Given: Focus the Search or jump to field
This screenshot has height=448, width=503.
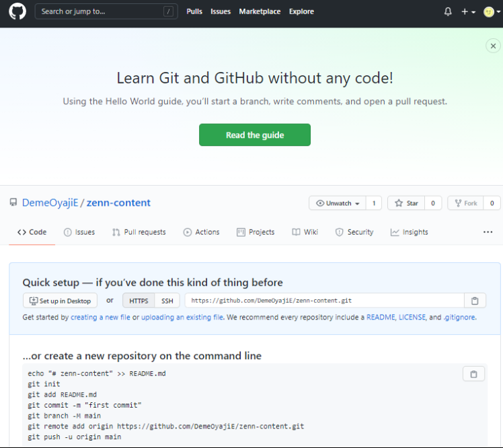Looking at the screenshot, I should 106,11.
